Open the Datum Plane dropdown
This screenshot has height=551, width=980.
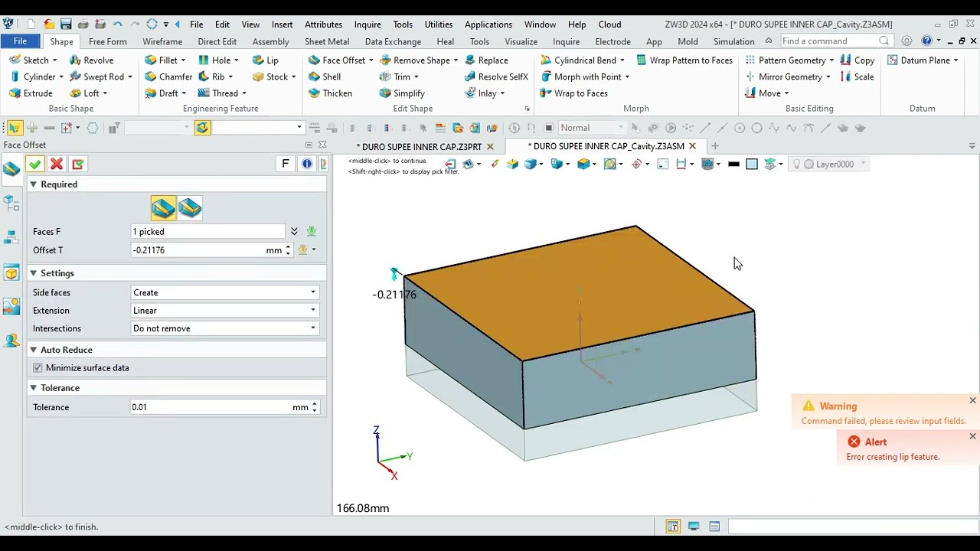pyautogui.click(x=955, y=60)
